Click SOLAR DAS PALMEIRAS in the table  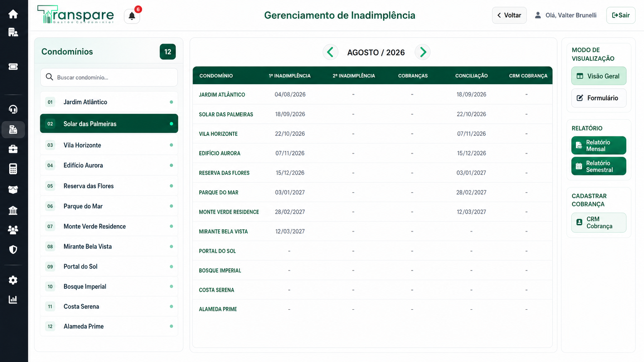tap(226, 114)
